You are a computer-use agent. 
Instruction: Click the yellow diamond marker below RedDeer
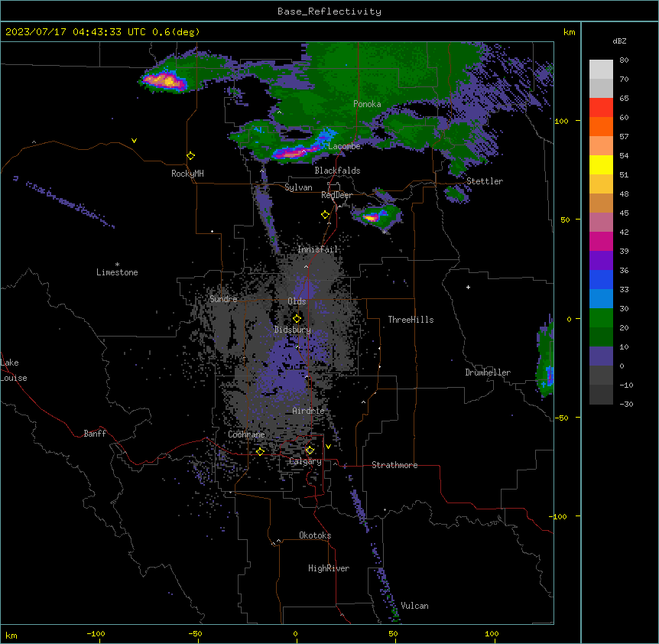pos(325,215)
